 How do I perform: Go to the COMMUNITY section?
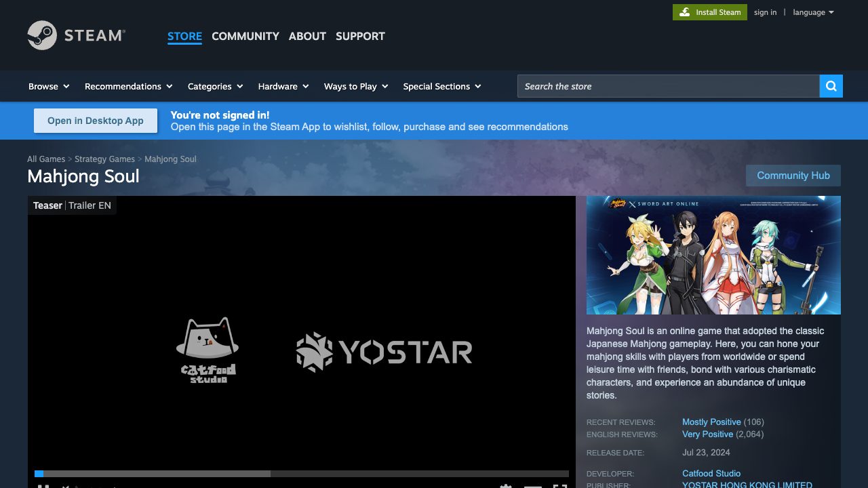tap(245, 36)
